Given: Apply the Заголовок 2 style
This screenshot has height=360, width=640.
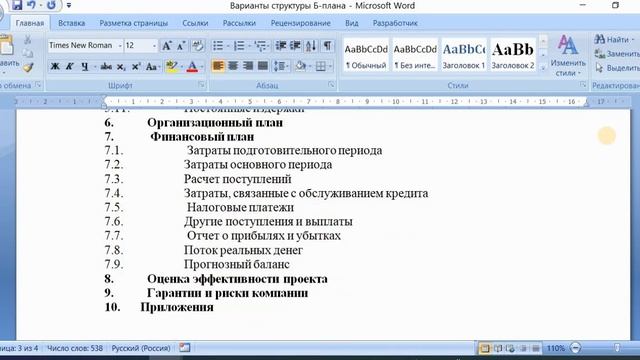Looking at the screenshot, I should point(513,56).
